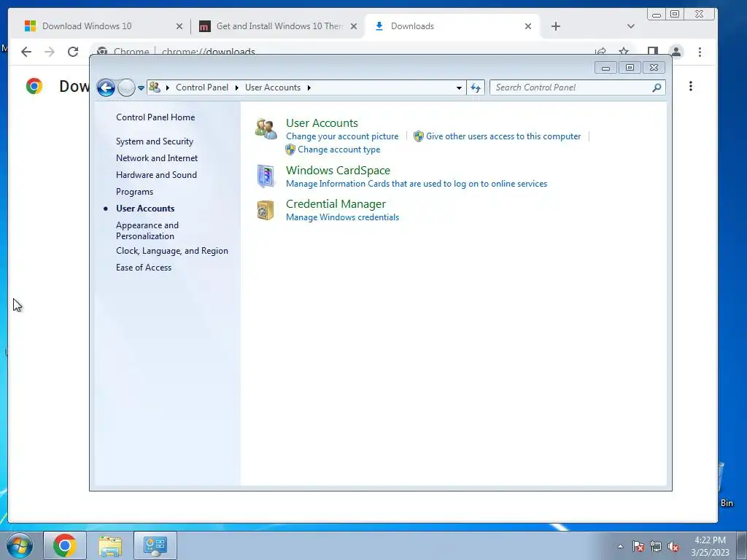The width and height of the screenshot is (747, 560).
Task: Click the User Accounts category icon
Action: tap(266, 129)
